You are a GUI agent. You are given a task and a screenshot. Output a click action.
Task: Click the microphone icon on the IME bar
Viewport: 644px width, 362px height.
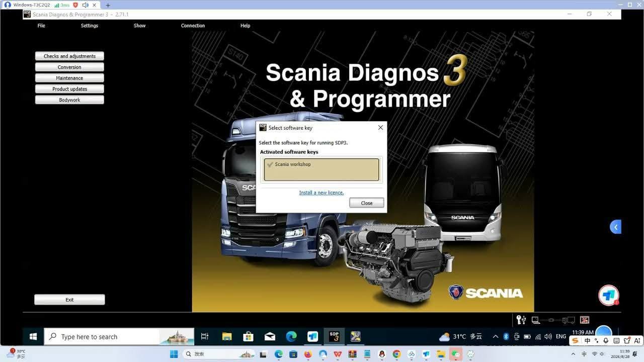click(606, 341)
